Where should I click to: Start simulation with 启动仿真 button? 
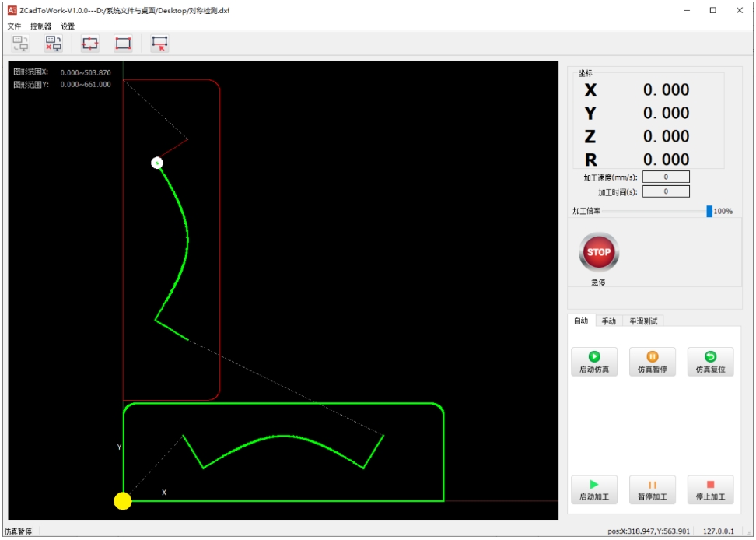pyautogui.click(x=594, y=362)
